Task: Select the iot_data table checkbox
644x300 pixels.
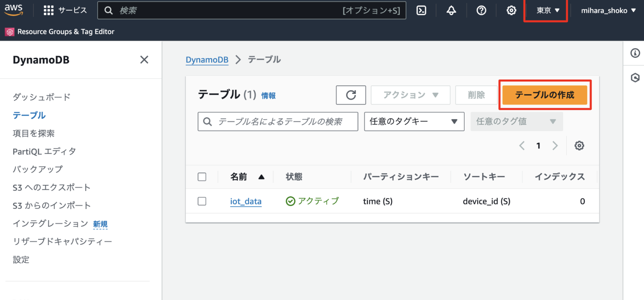Action: [x=202, y=201]
